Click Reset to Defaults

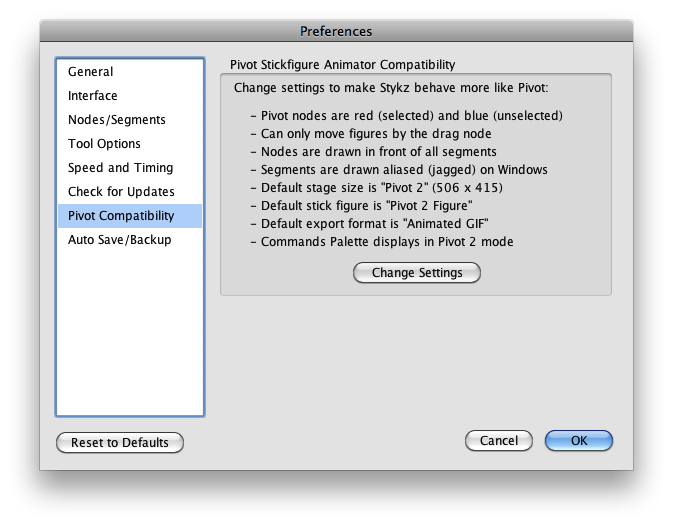click(120, 442)
